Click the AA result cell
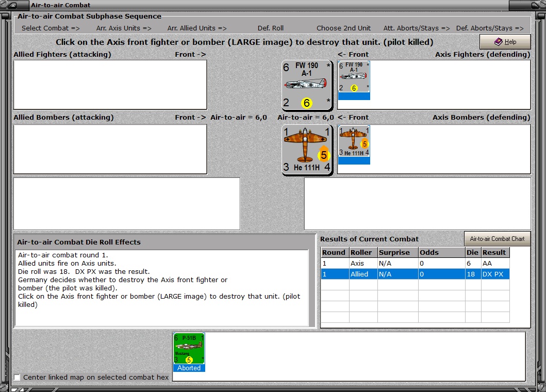The image size is (546, 392). pos(495,264)
